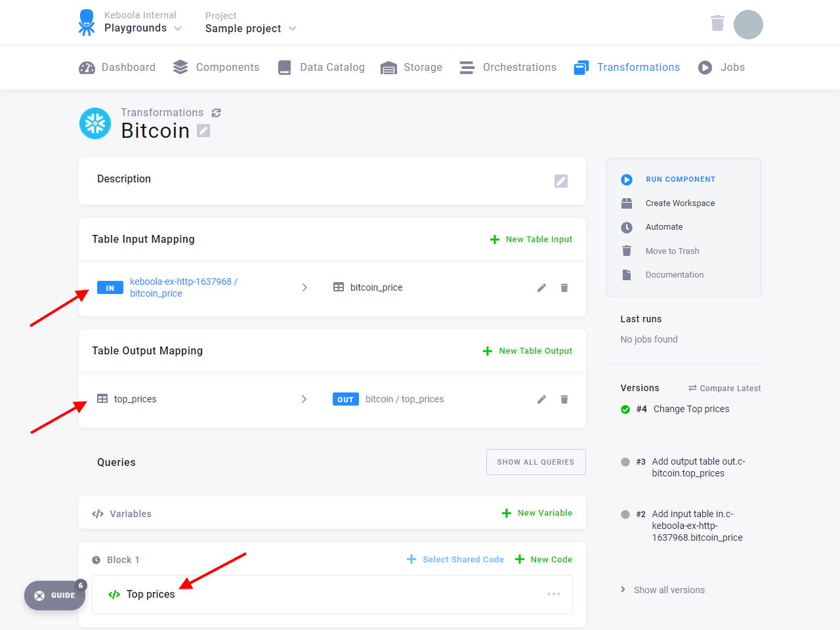Click the bitcoin_price table icon
The image size is (840, 630).
[339, 287]
